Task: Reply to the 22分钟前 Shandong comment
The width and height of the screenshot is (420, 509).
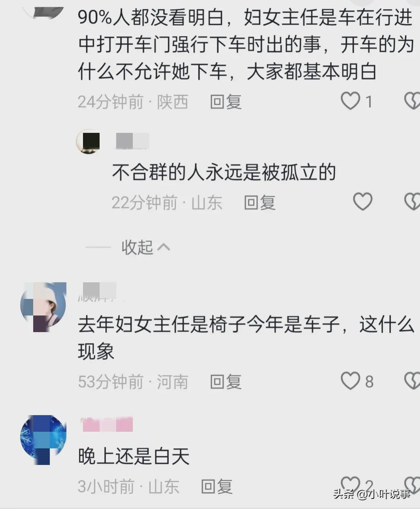Action: tap(260, 202)
